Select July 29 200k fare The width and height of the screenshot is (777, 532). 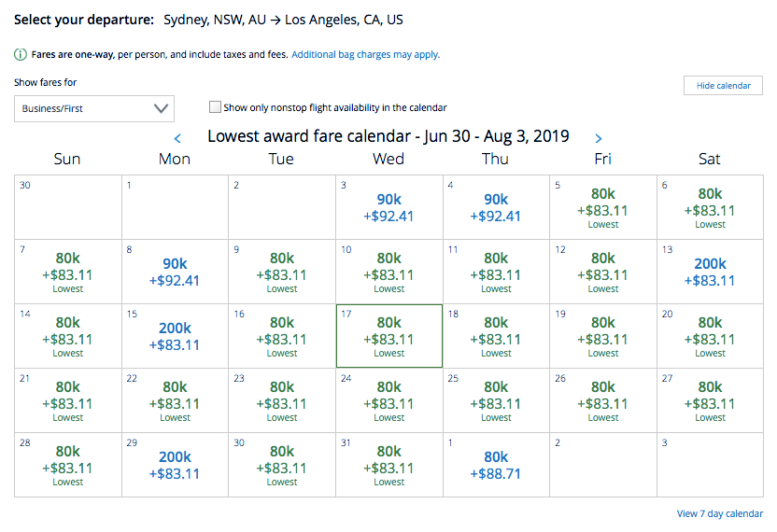tap(175, 465)
